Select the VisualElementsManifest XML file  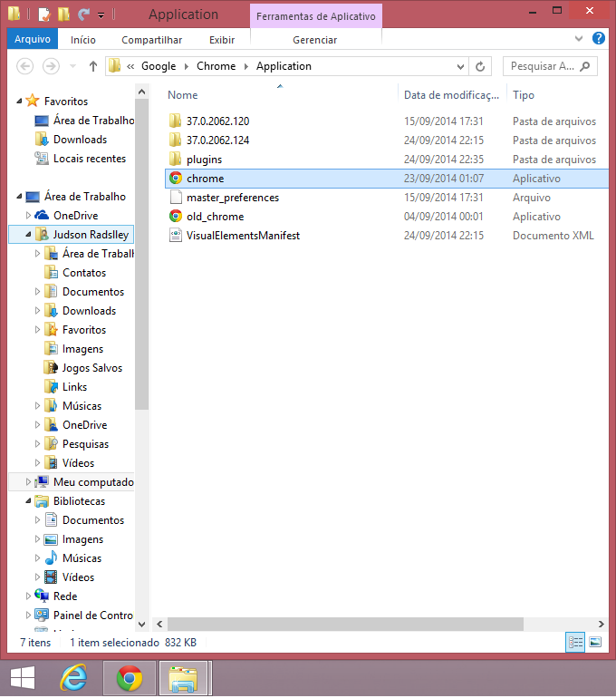(x=242, y=236)
